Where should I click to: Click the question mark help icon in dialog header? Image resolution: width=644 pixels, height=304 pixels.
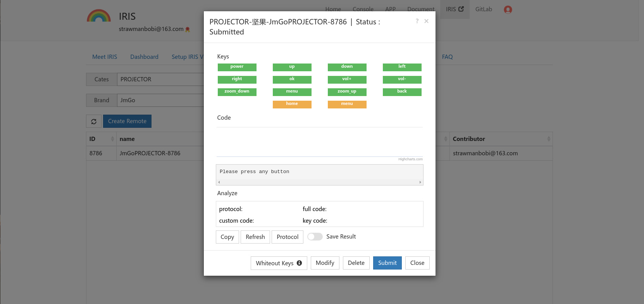tap(417, 21)
